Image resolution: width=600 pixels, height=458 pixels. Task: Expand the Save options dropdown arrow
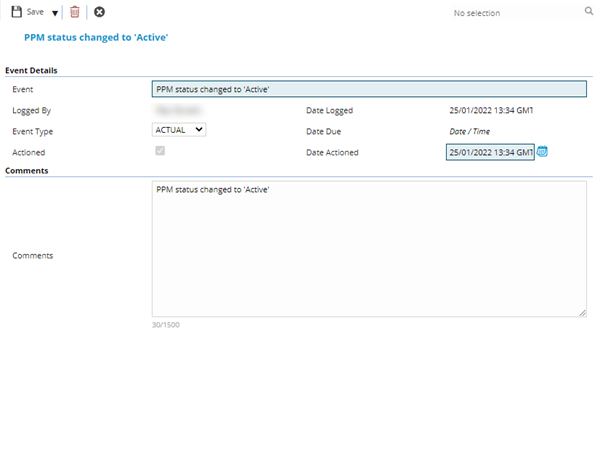tap(54, 13)
